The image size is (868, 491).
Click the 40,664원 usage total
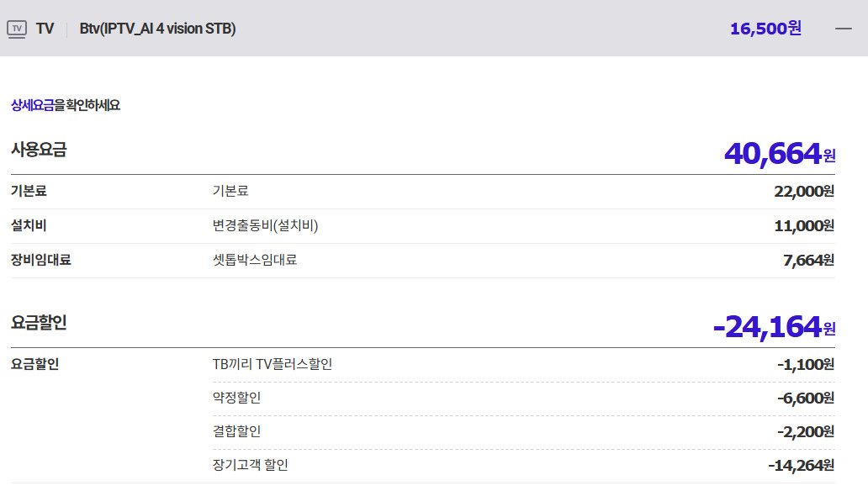780,154
